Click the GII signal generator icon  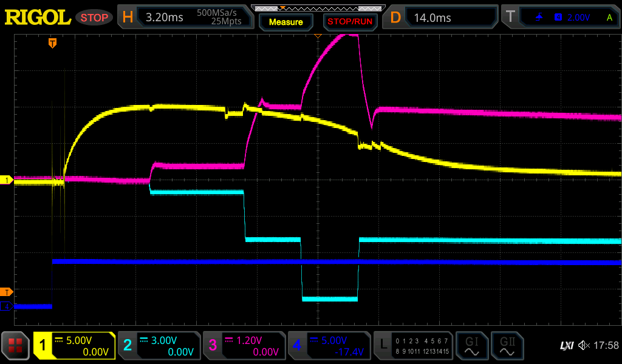coord(507,346)
